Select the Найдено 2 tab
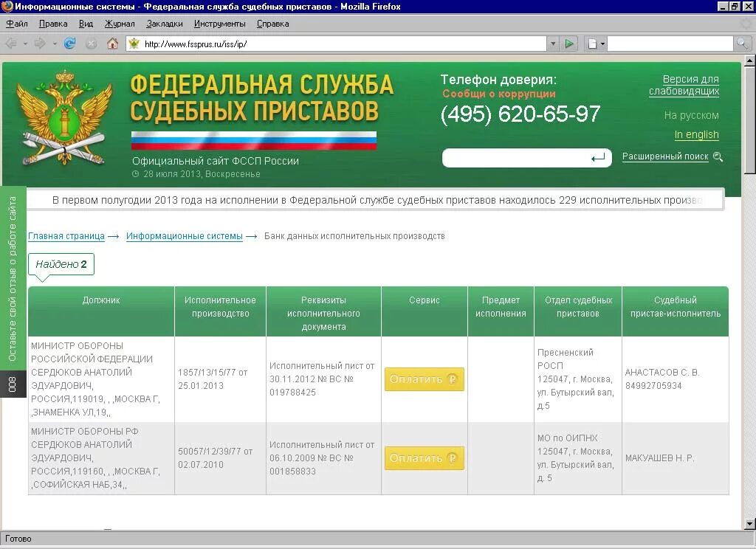Viewport: 756px width, 549px height. point(61,263)
